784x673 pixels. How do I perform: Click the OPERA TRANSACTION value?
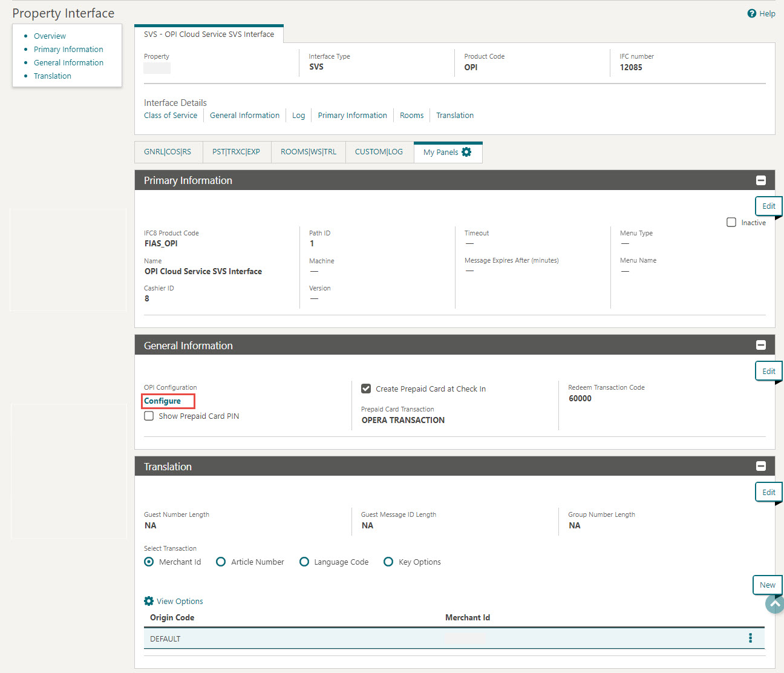coord(403,420)
